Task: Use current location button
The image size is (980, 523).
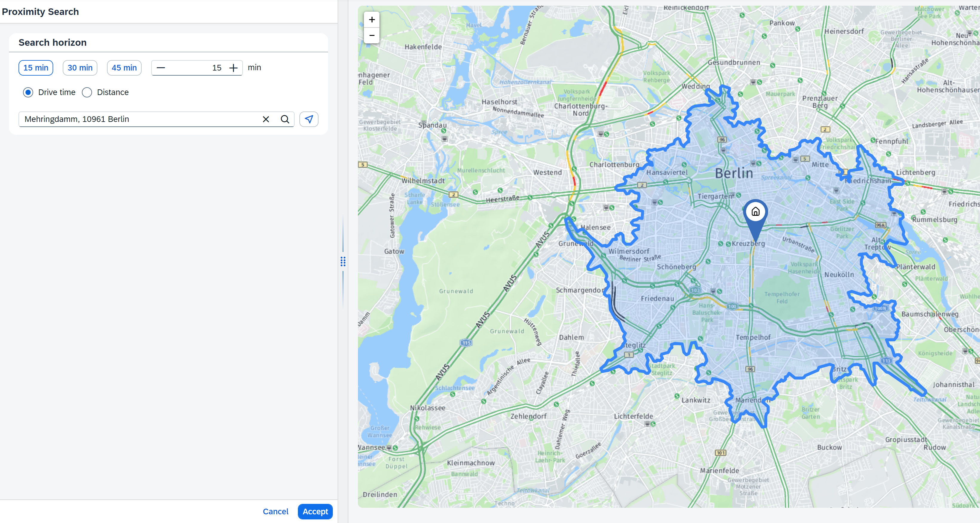Action: point(309,119)
